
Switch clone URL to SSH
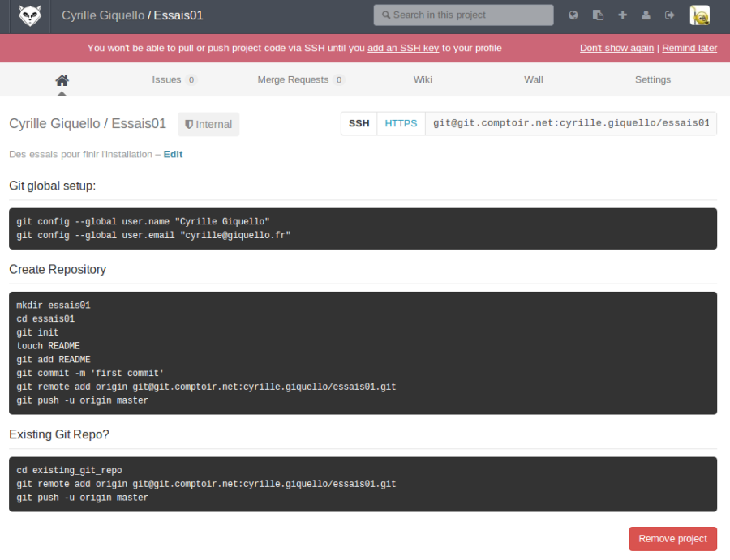click(359, 123)
